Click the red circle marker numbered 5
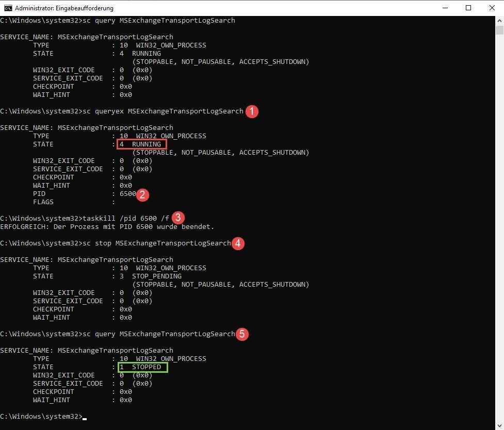 coord(242,334)
